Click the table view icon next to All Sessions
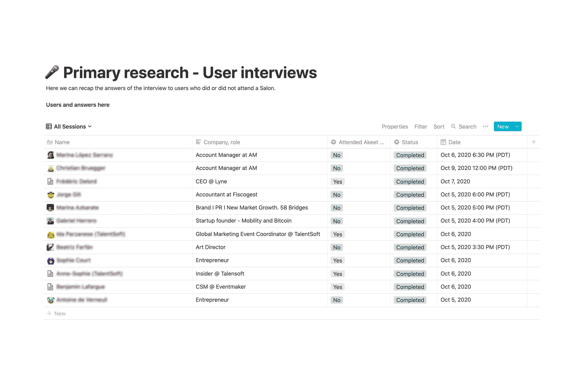588x388 pixels. point(49,127)
